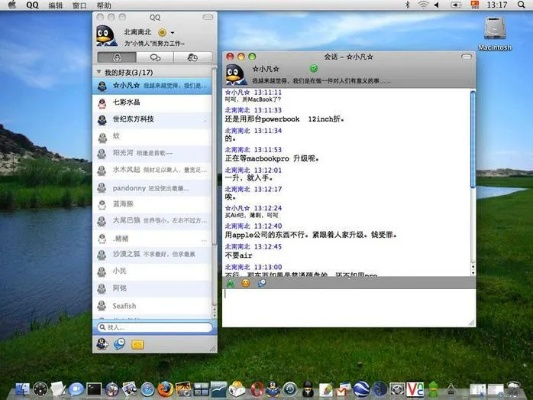Select contact 大尾巴狼

(x=152, y=221)
